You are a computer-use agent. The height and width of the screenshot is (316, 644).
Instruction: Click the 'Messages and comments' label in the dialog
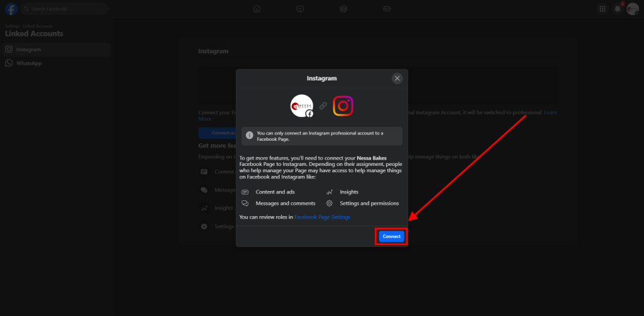286,203
